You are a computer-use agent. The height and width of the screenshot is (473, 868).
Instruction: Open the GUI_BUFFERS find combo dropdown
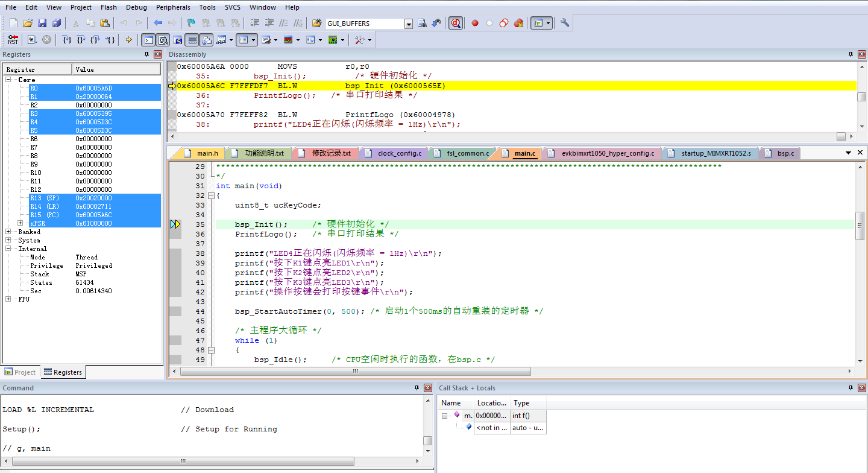click(409, 24)
